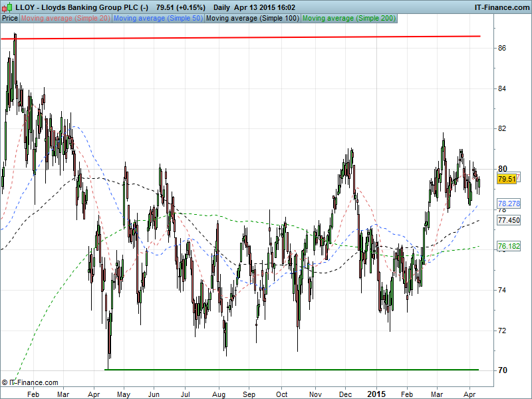The image size is (532, 399).
Task: Click the yellow 79.51 current price tag
Action: [507, 179]
